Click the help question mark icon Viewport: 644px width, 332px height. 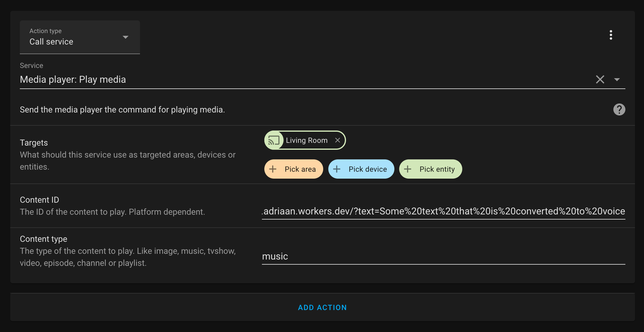[619, 109]
